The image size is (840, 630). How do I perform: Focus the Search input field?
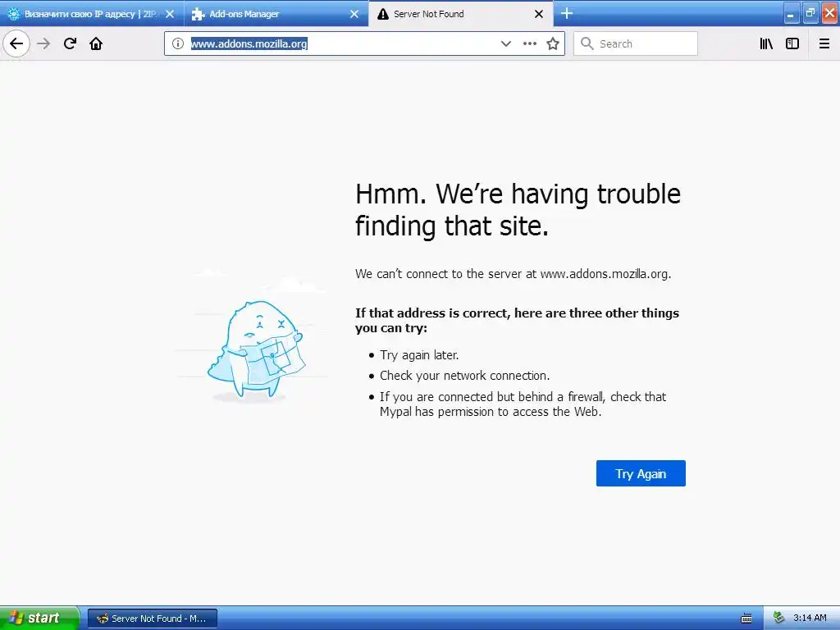click(x=636, y=43)
